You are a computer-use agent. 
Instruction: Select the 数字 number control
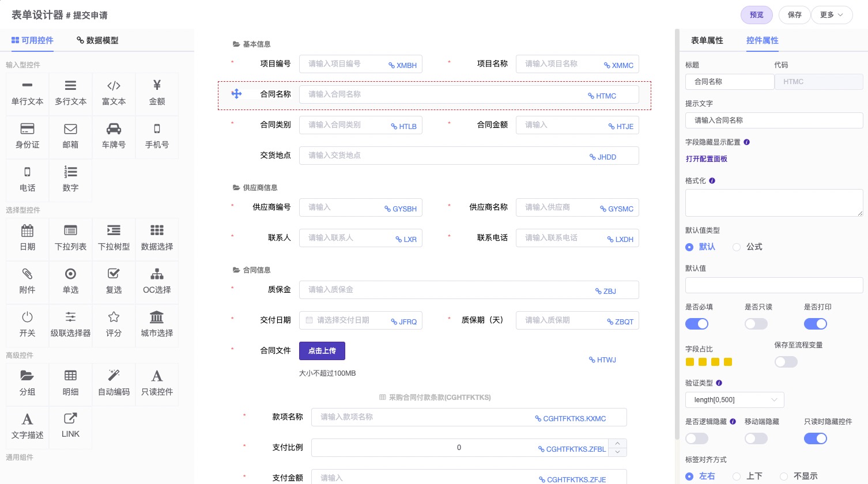pos(70,180)
